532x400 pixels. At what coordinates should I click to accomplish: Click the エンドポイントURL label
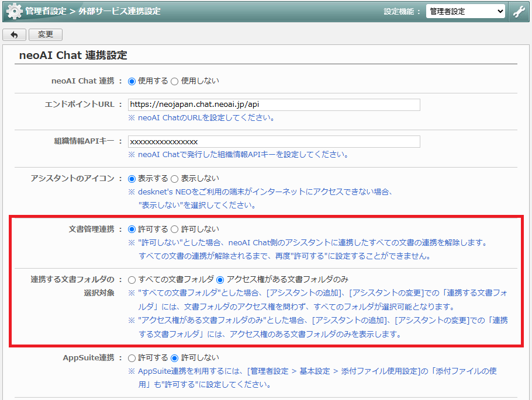click(x=80, y=105)
